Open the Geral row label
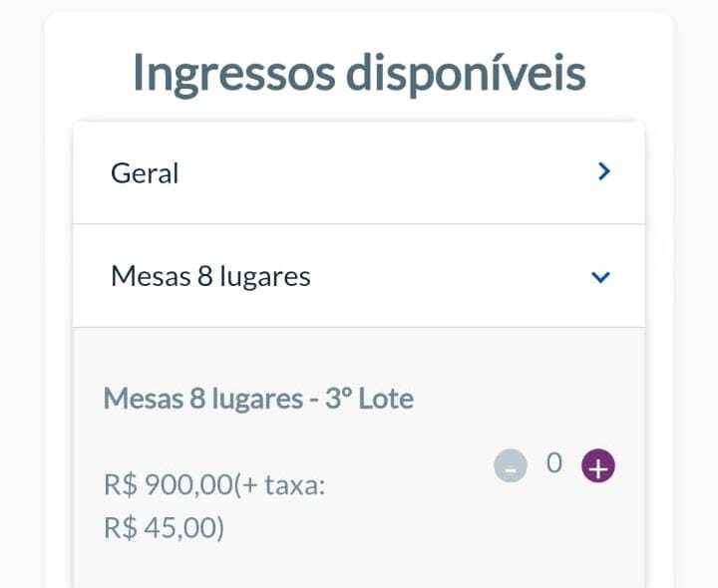This screenshot has width=718, height=588. click(x=145, y=173)
